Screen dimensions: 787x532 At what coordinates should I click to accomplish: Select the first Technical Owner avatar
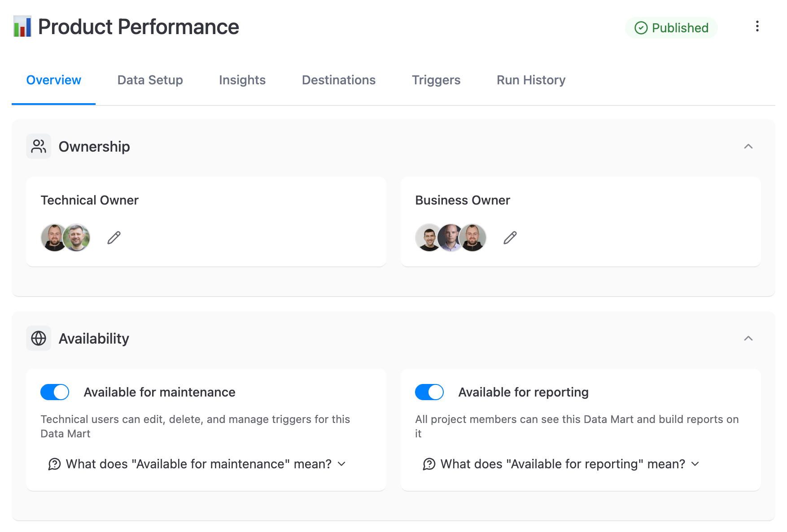(x=53, y=238)
